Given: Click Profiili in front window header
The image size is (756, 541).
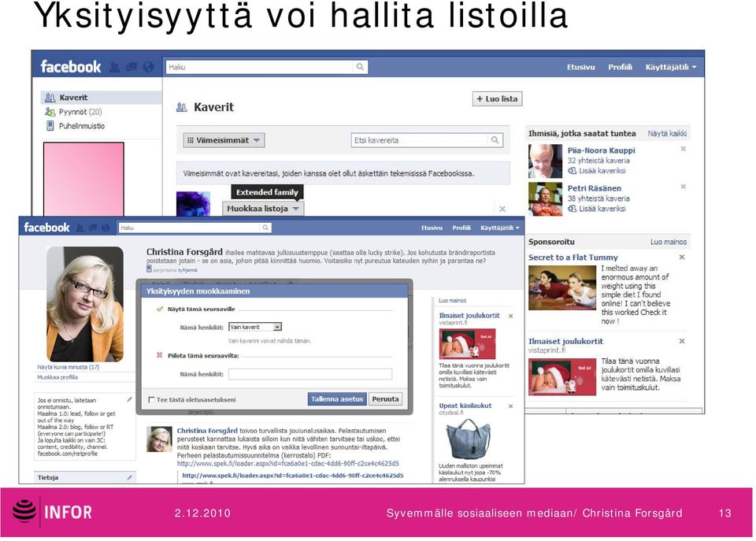Looking at the screenshot, I should [x=461, y=228].
